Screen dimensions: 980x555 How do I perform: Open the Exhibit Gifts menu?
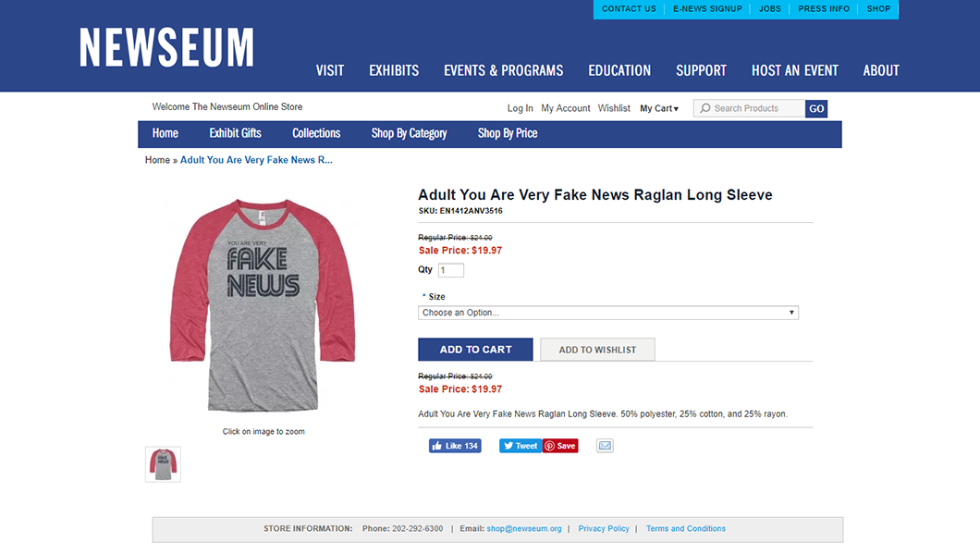pyautogui.click(x=235, y=133)
